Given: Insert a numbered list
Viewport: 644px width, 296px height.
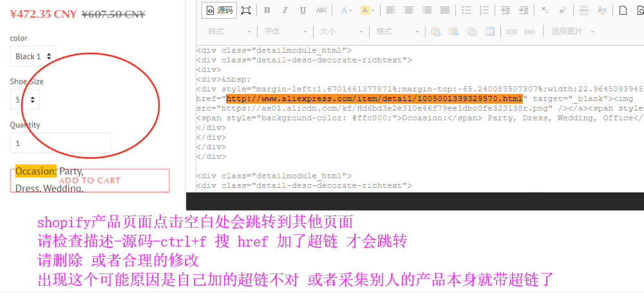Looking at the screenshot, I should [x=484, y=10].
